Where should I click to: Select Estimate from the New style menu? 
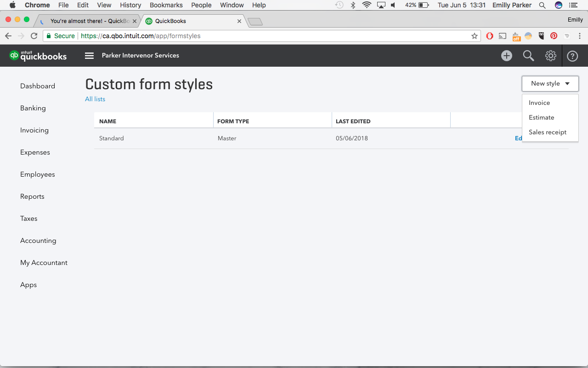pyautogui.click(x=541, y=117)
